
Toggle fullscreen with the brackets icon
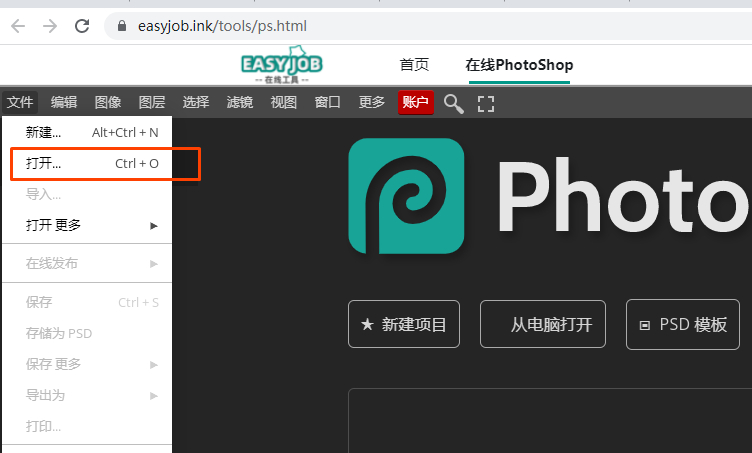[x=486, y=104]
